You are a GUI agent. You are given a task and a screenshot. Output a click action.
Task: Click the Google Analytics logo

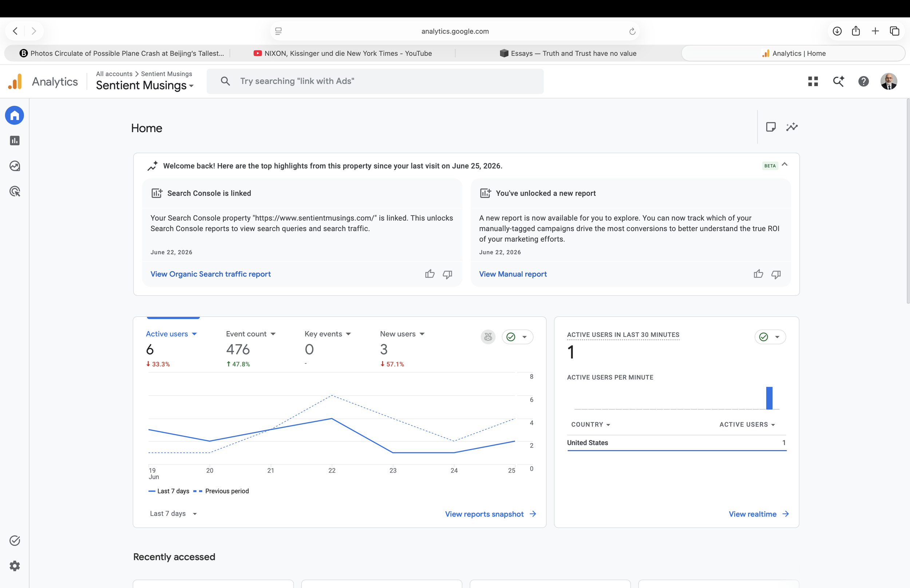(x=15, y=82)
